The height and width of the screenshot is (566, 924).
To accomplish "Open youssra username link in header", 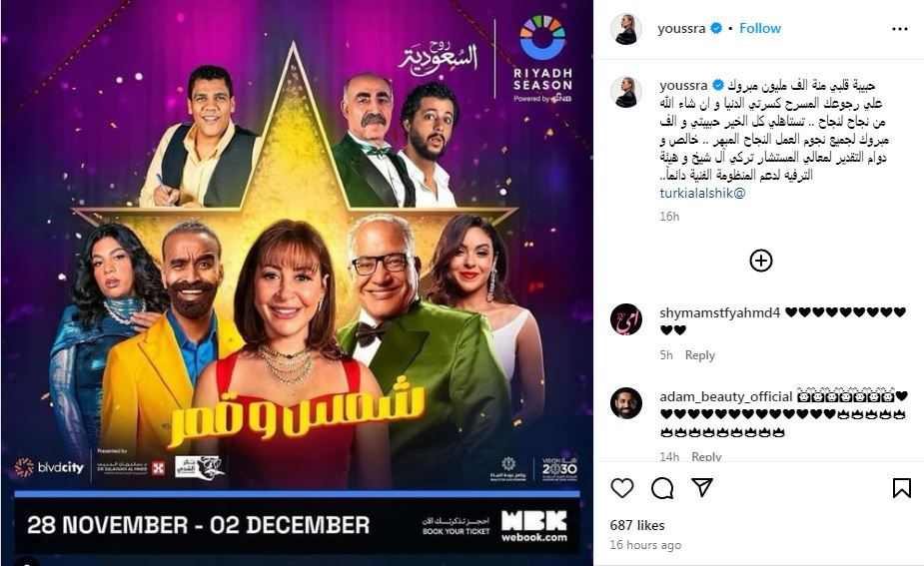I will coord(681,28).
